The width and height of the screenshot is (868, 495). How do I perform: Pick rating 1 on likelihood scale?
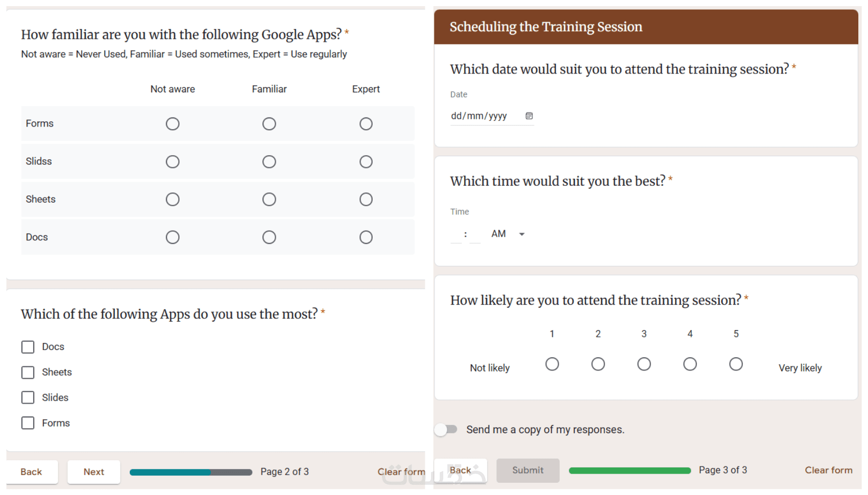click(x=552, y=364)
